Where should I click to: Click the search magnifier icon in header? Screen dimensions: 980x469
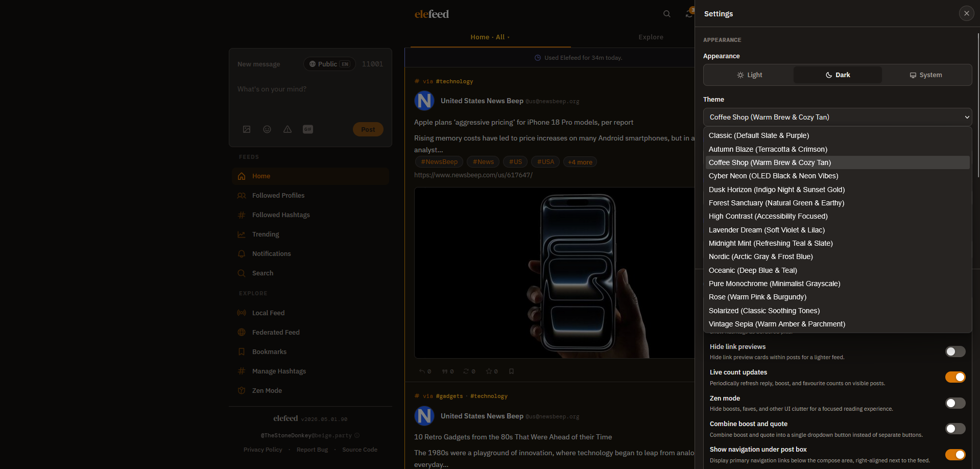(666, 14)
